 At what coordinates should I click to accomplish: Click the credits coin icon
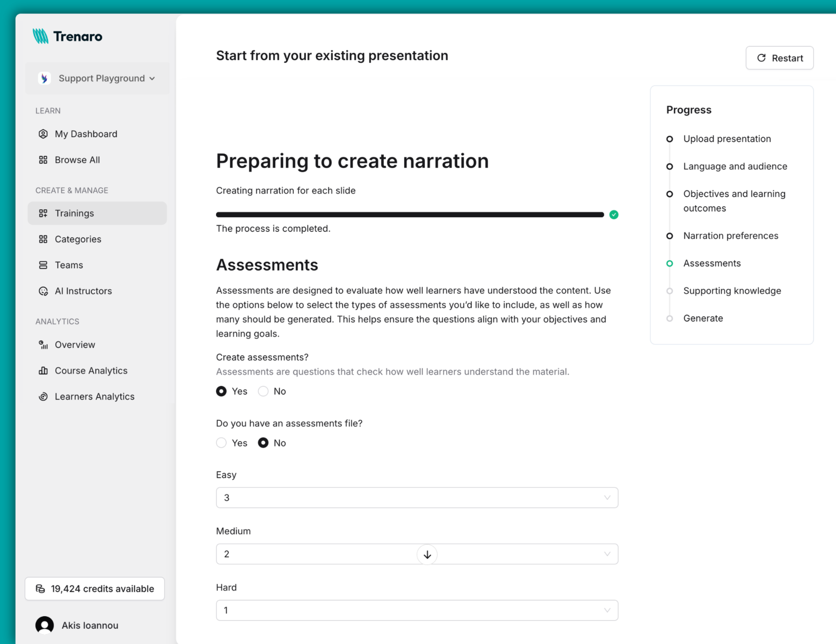(40, 589)
